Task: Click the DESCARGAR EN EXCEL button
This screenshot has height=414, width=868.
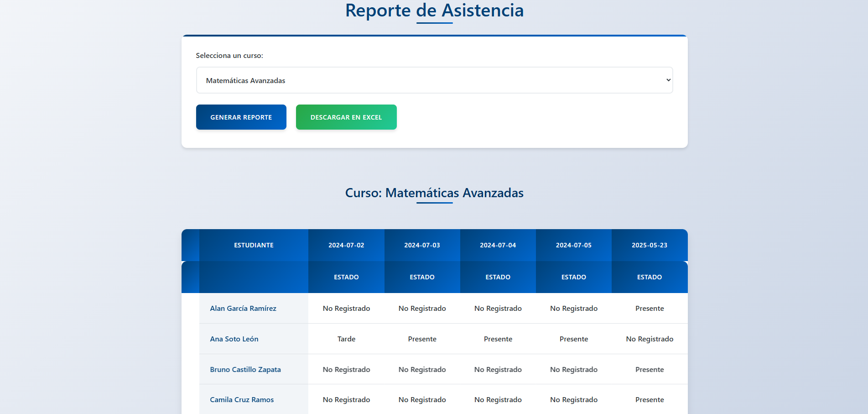Action: [x=346, y=117]
